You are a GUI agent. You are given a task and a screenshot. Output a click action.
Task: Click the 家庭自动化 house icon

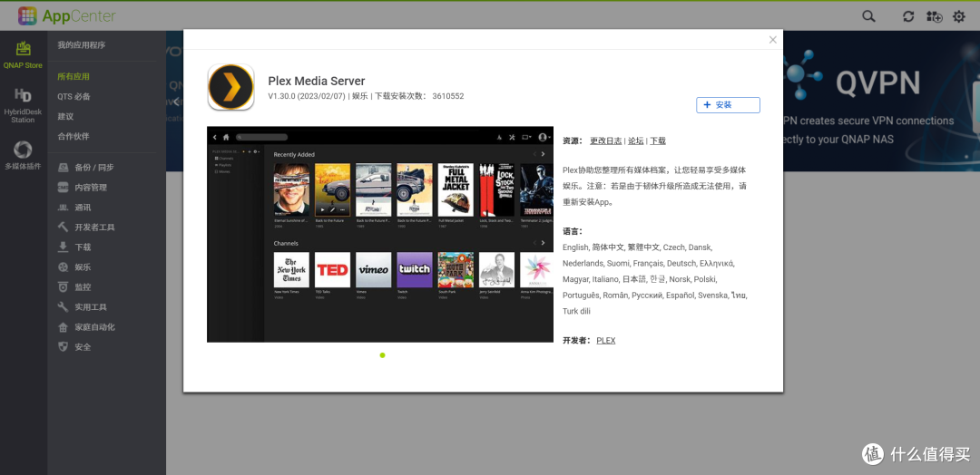[63, 327]
